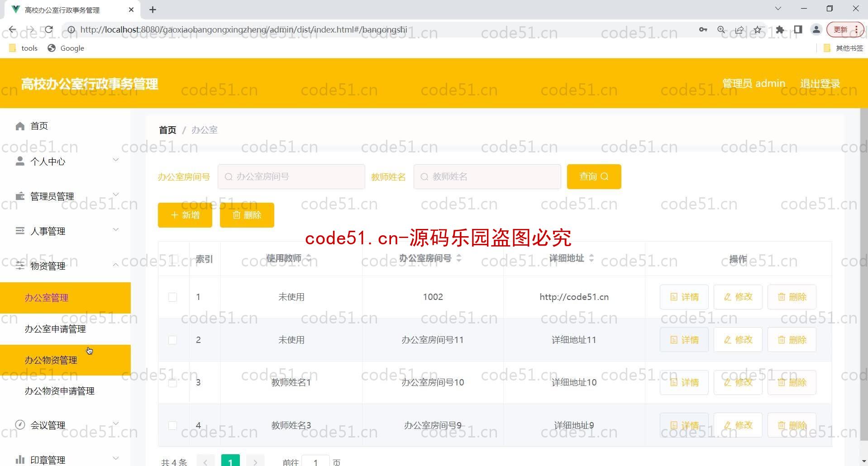Image resolution: width=868 pixels, height=466 pixels.
Task: Click the 查询 search button
Action: tap(594, 176)
